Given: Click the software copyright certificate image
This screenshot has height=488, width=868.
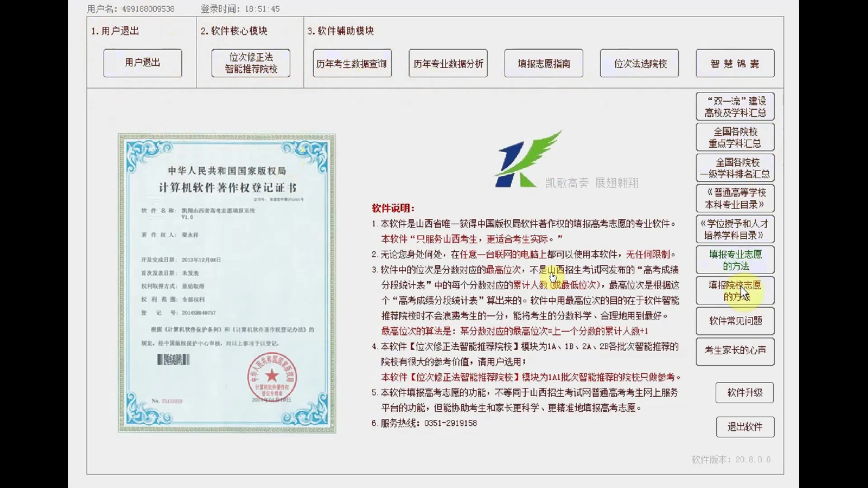Looking at the screenshot, I should [227, 283].
